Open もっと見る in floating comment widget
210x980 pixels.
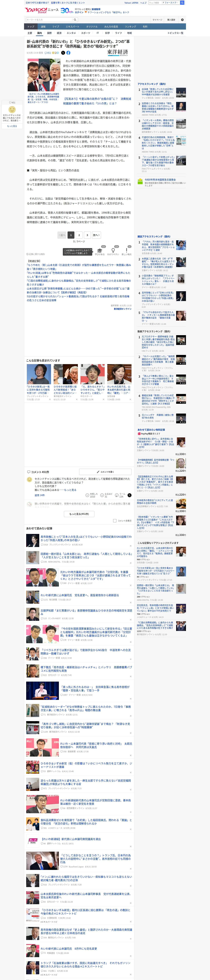(12, 126)
